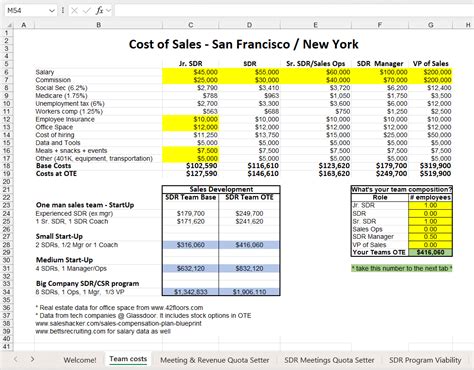Open the Name Box dropdown arrow

pyautogui.click(x=52, y=11)
